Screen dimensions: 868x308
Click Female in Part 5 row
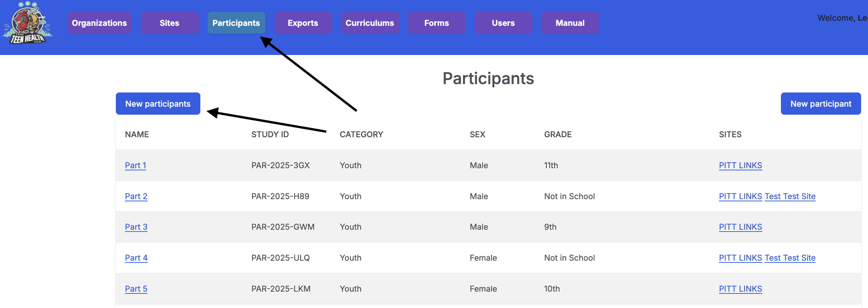(483, 289)
